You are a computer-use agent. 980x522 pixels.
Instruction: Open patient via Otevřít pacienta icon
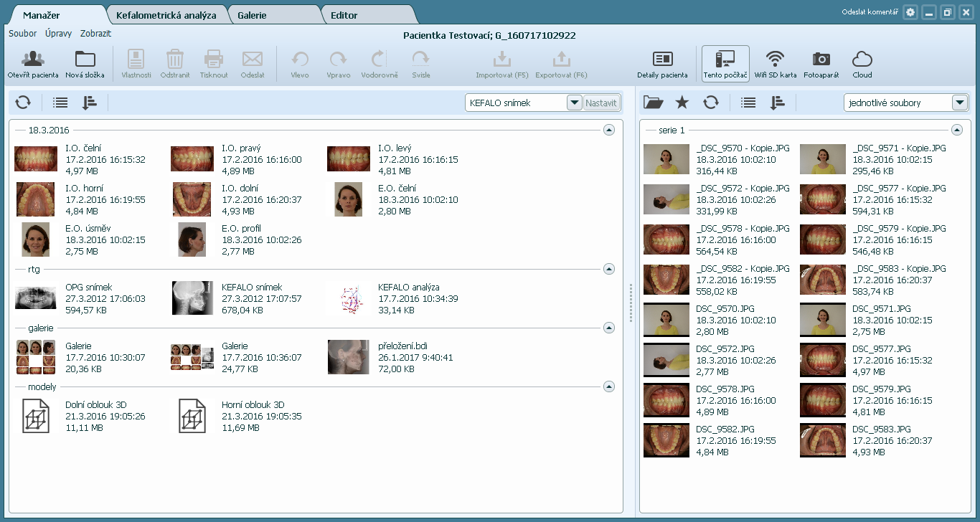(x=33, y=65)
